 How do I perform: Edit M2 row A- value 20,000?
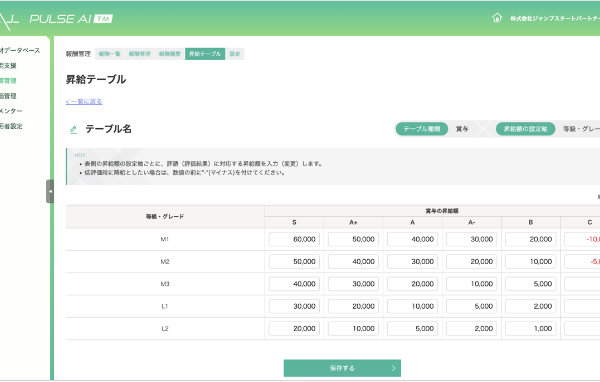click(471, 261)
